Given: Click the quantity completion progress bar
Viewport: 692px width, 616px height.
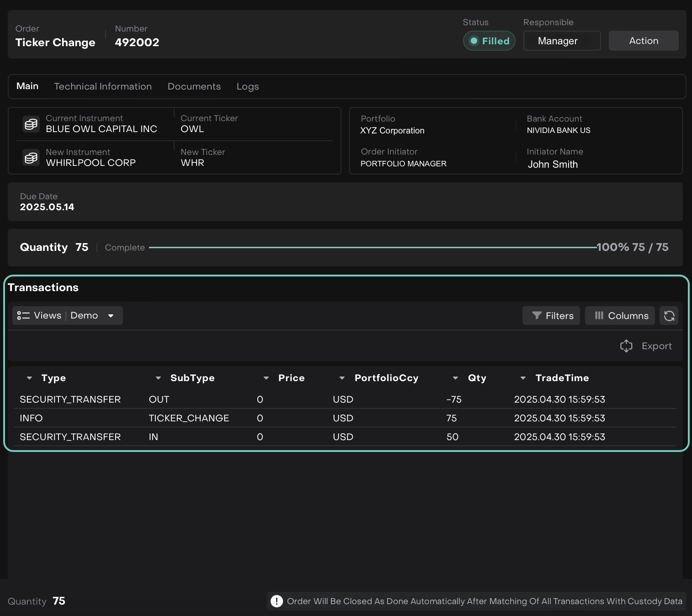Looking at the screenshot, I should pos(373,248).
